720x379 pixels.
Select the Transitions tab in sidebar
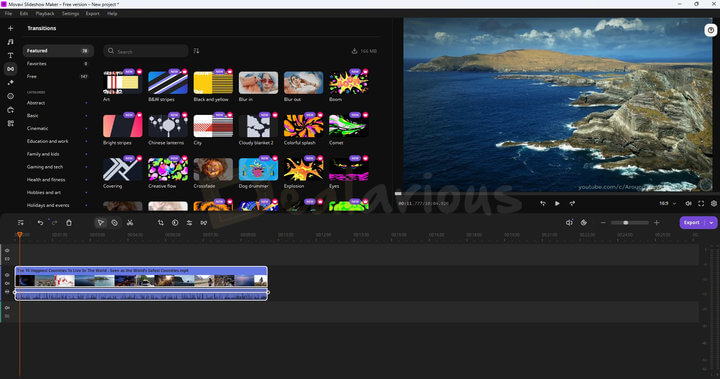coord(11,69)
